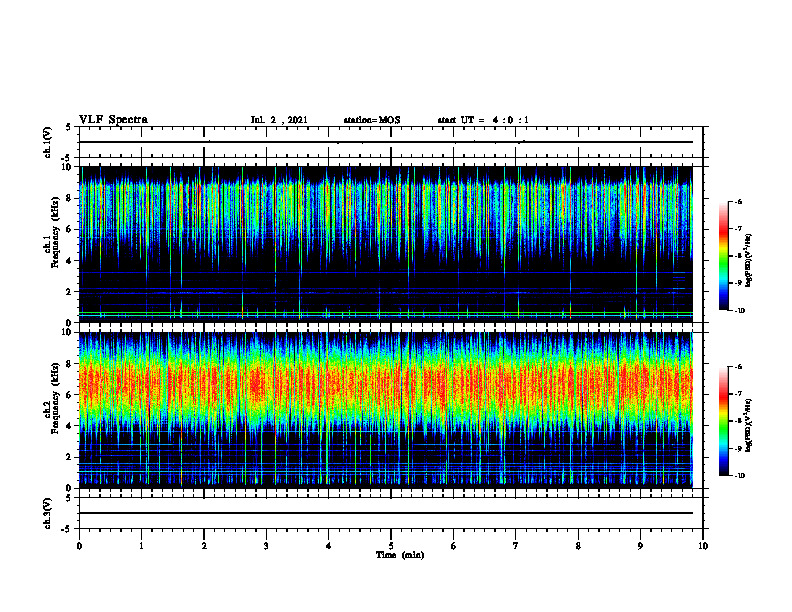Click the ch.1 voltage waveform trace
792x612 pixels.
tap(385, 142)
